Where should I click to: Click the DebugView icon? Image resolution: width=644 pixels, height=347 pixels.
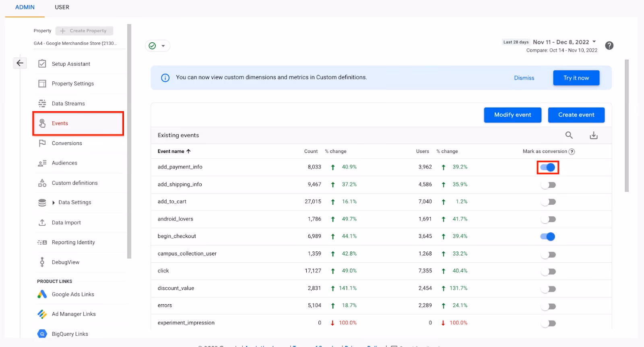[x=42, y=262]
